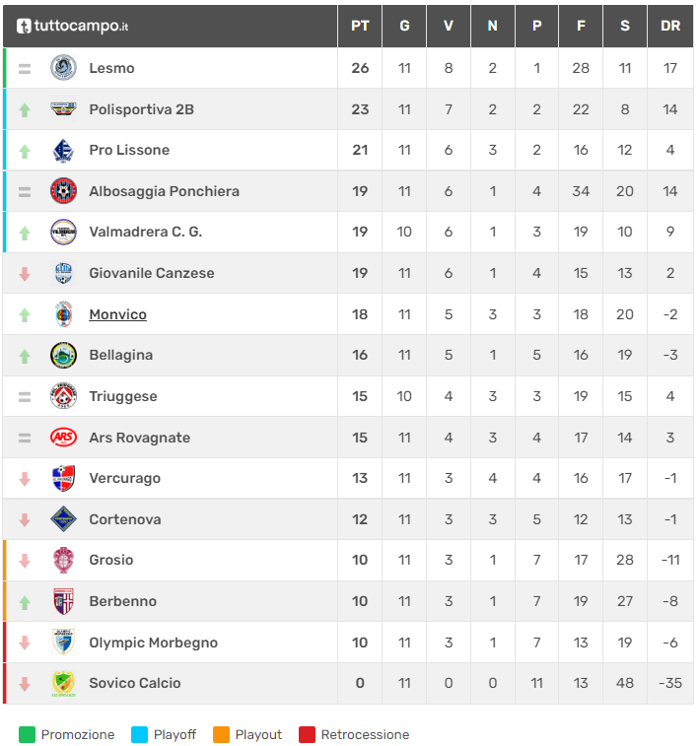Screen dimensions: 700x746
Task: Click the F column header
Action: (581, 26)
